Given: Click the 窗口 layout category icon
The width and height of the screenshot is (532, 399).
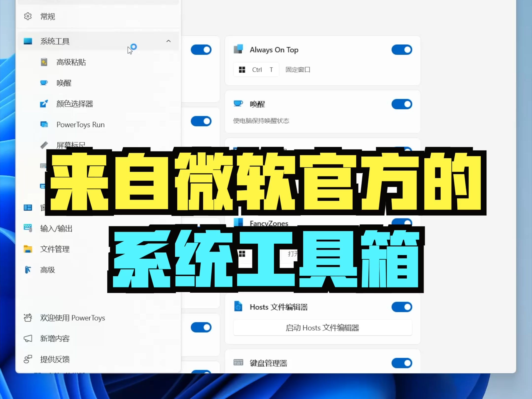Looking at the screenshot, I should (28, 208).
